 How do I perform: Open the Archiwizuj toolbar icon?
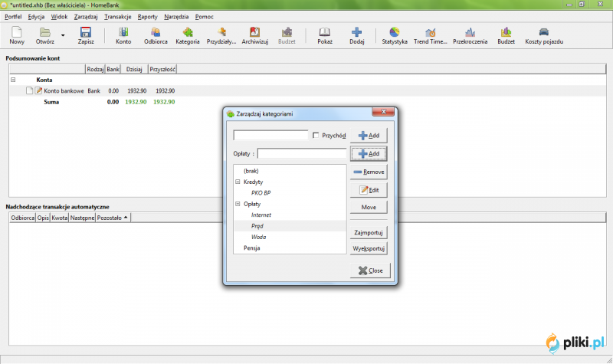[255, 35]
